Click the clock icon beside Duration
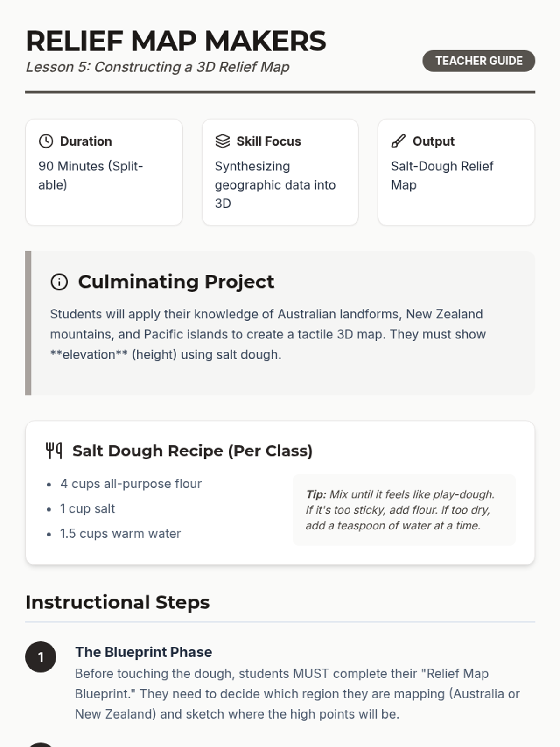The width and height of the screenshot is (560, 747). [x=46, y=141]
